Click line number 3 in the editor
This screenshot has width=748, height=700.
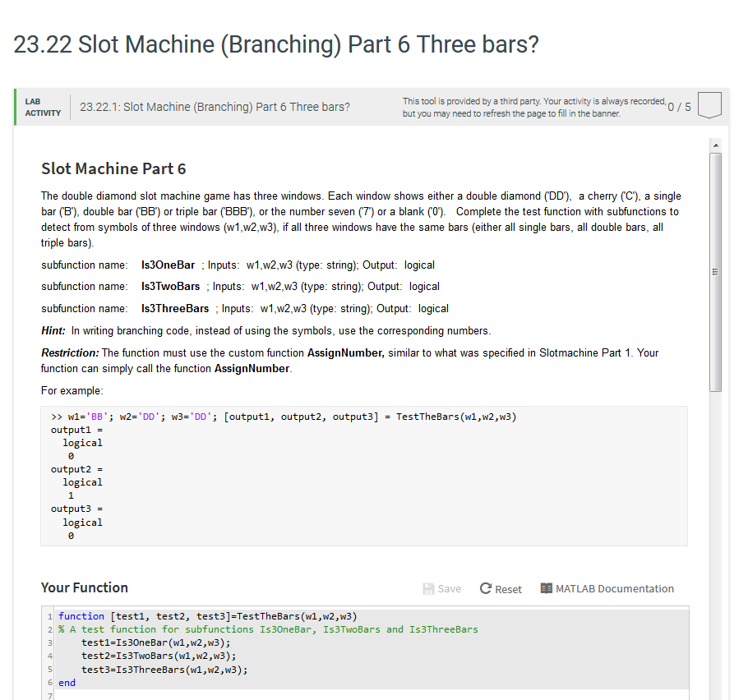pos(49,642)
